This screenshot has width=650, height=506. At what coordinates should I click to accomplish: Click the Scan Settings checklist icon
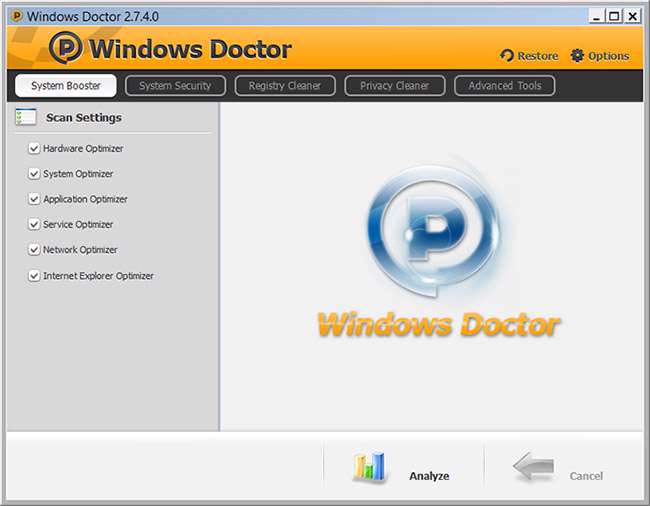[26, 118]
